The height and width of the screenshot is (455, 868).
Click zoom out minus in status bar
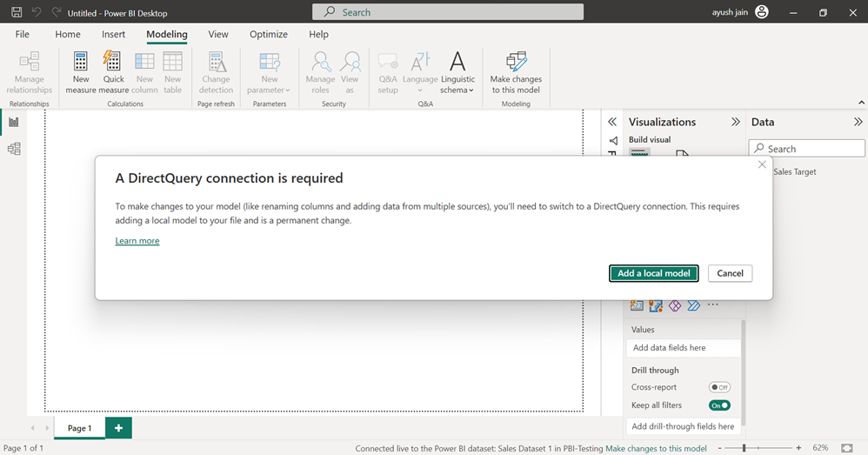[x=720, y=448]
